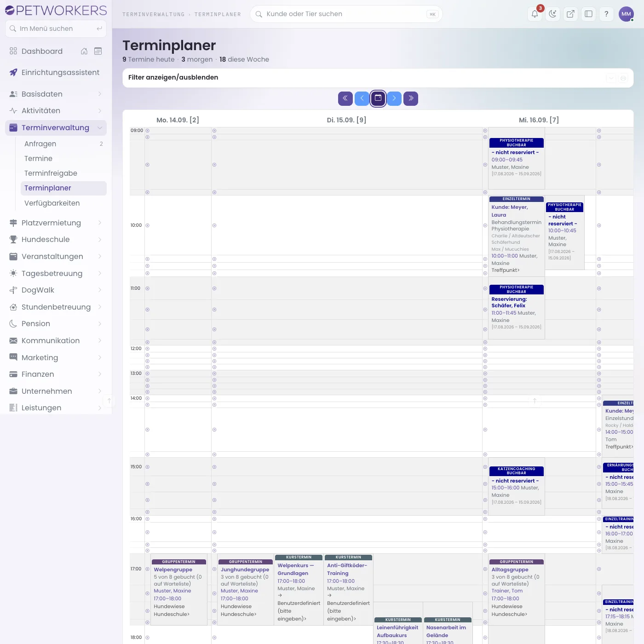The image size is (644, 644).
Task: Click the Im Menü suchen field
Action: pos(56,29)
